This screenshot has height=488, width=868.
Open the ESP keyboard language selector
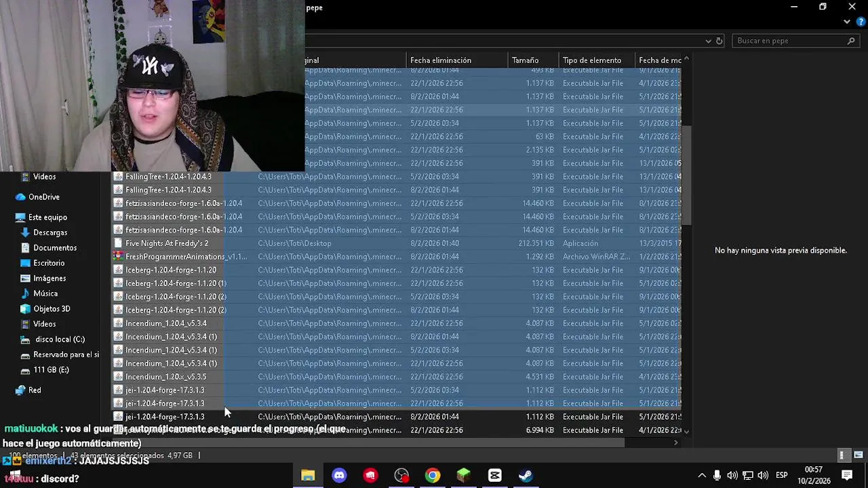[782, 476]
